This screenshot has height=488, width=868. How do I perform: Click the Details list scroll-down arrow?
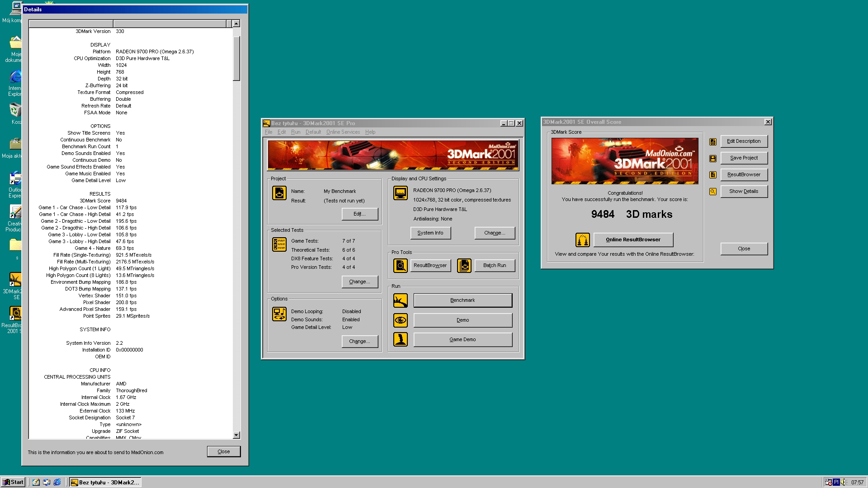click(x=236, y=435)
